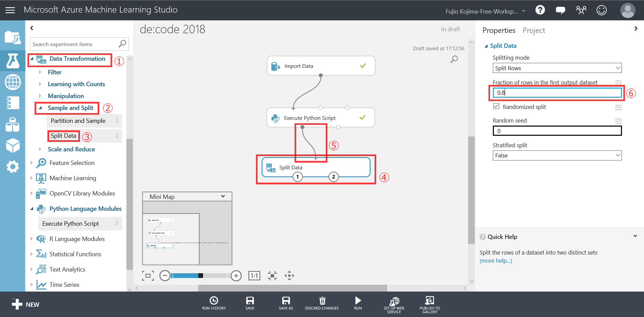Image resolution: width=644 pixels, height=317 pixels.
Task: Click the zoom out minus button
Action: point(165,276)
